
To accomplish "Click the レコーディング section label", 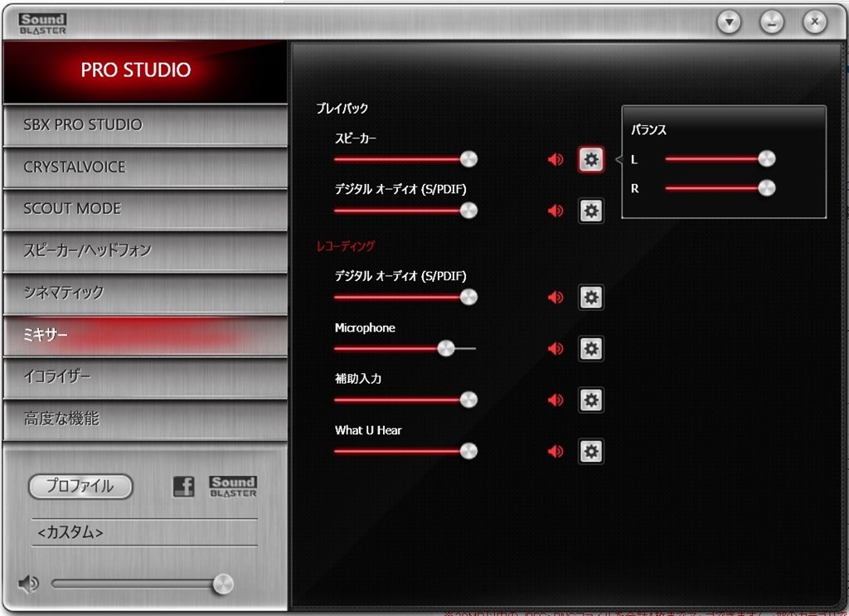I will pyautogui.click(x=346, y=246).
